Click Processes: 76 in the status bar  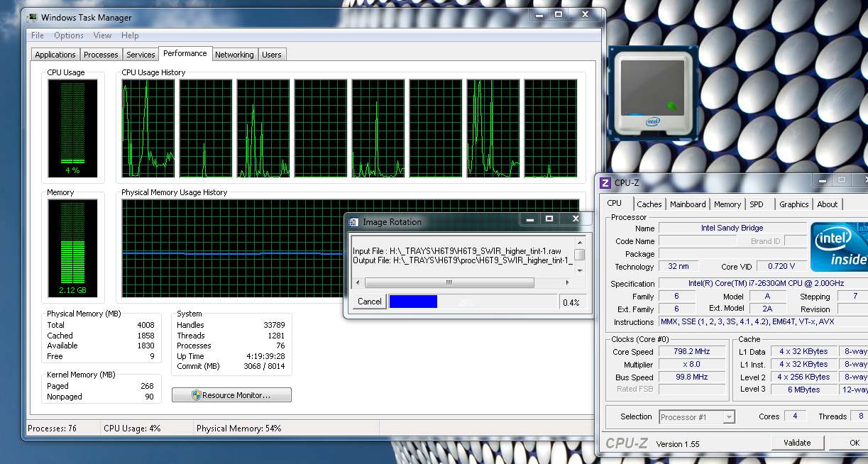[x=52, y=429]
